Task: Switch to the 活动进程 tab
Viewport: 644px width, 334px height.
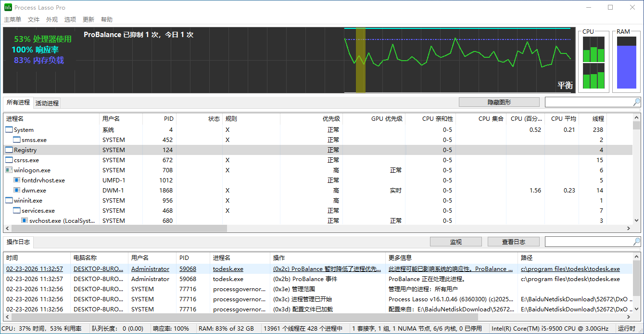Action: click(x=47, y=103)
